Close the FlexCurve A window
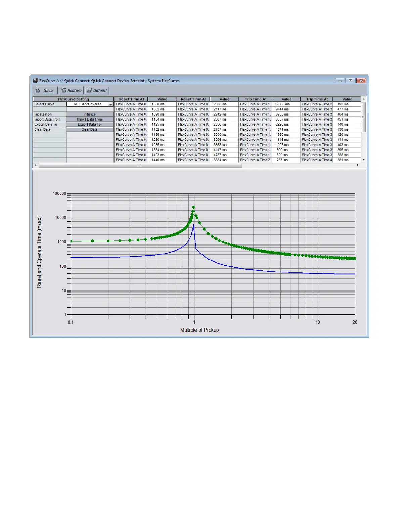 [361, 81]
